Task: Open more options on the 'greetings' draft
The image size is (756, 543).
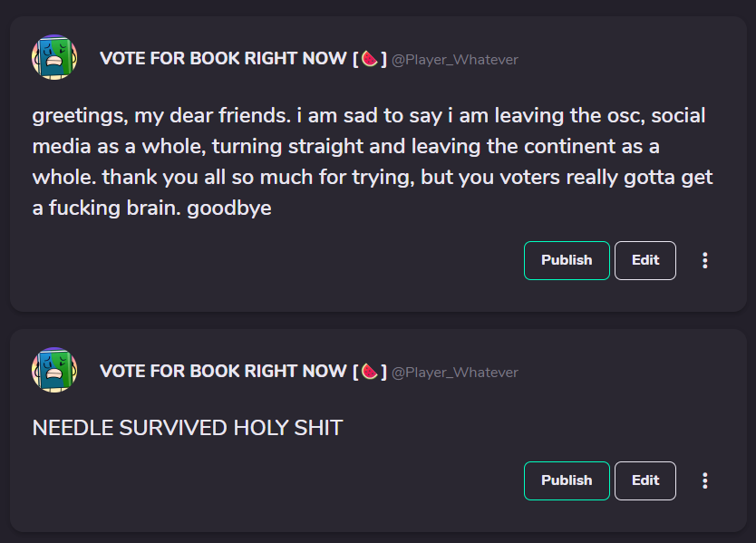Action: point(705,260)
